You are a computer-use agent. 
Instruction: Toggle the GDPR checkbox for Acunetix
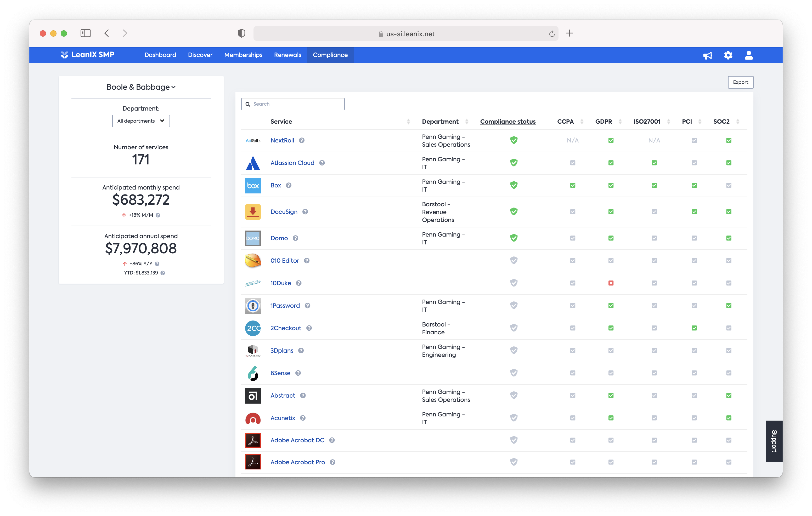click(611, 418)
